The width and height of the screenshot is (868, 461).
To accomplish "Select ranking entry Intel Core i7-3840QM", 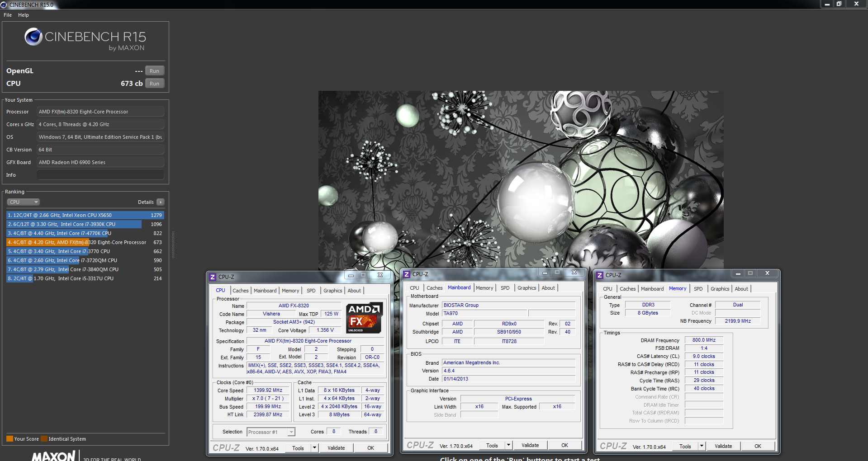I will point(85,269).
